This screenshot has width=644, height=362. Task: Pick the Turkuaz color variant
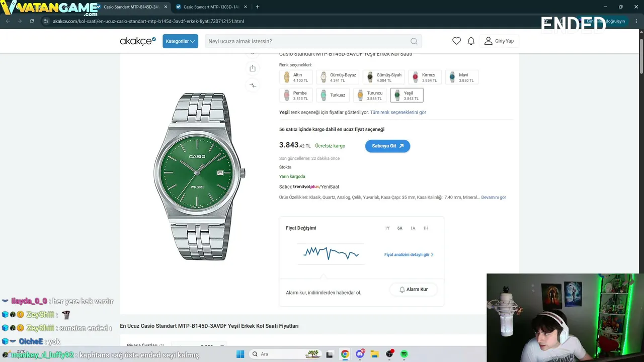click(333, 95)
